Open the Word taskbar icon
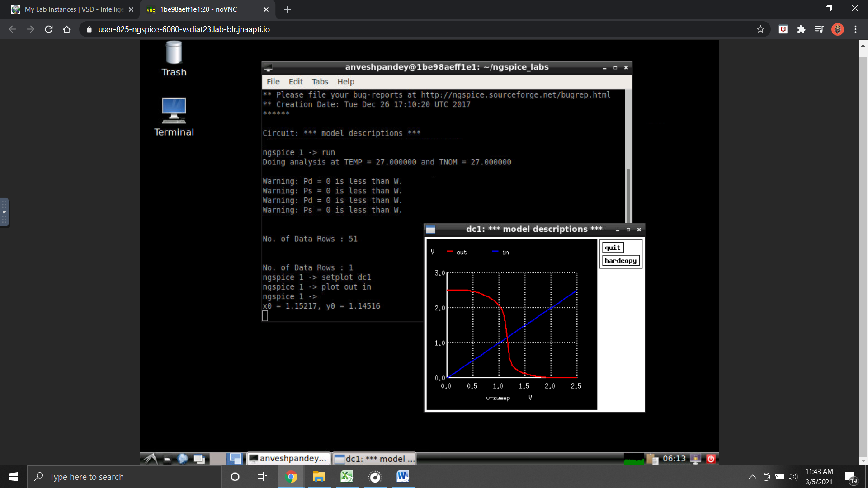The width and height of the screenshot is (868, 488). pyautogui.click(x=402, y=476)
